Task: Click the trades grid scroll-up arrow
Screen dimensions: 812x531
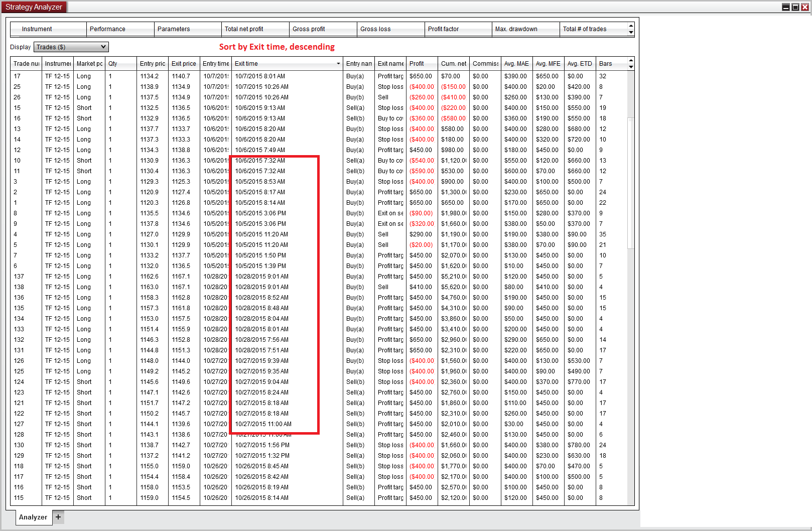Action: click(631, 60)
